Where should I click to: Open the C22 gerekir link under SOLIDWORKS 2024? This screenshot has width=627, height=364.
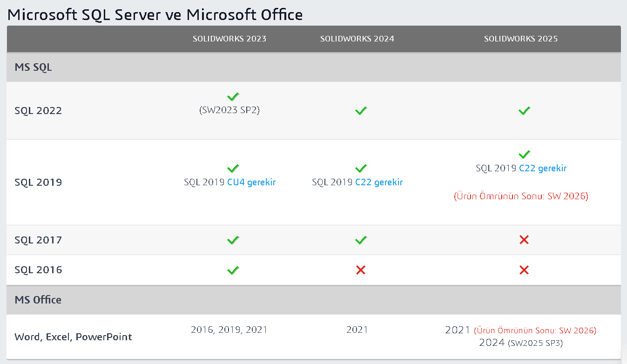(379, 182)
